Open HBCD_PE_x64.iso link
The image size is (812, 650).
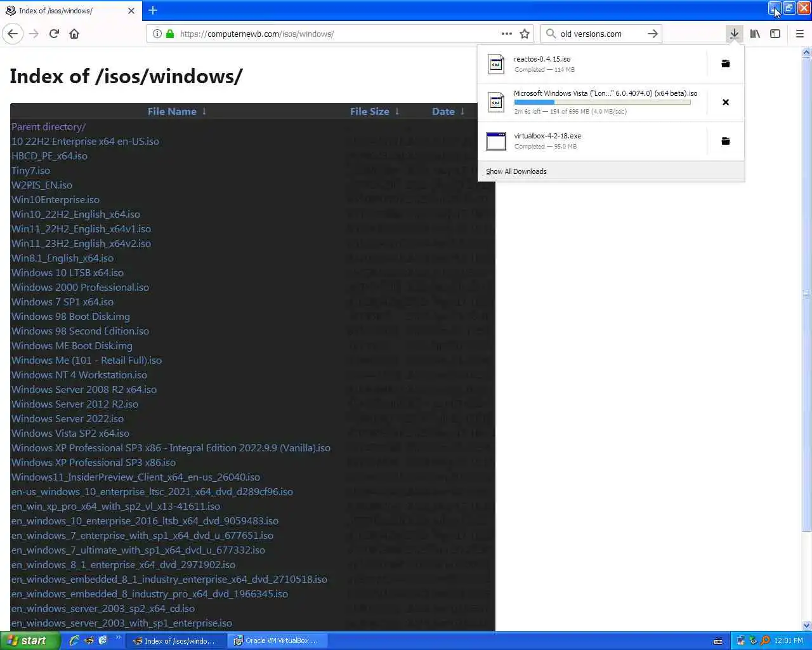[49, 156]
